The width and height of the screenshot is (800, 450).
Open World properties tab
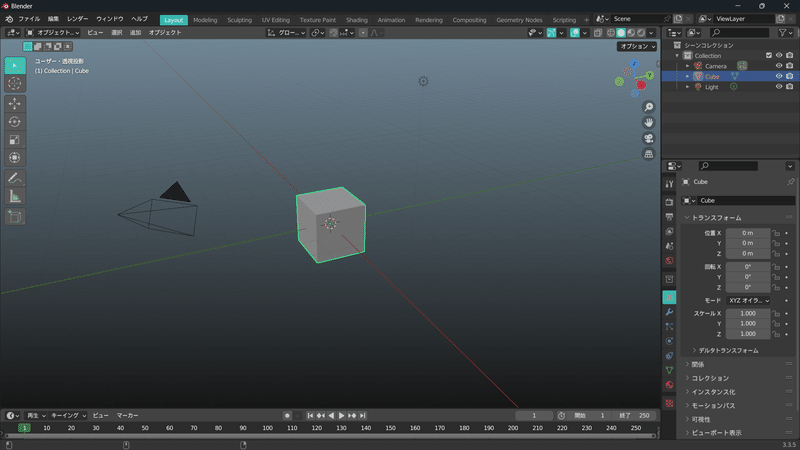coord(669,261)
